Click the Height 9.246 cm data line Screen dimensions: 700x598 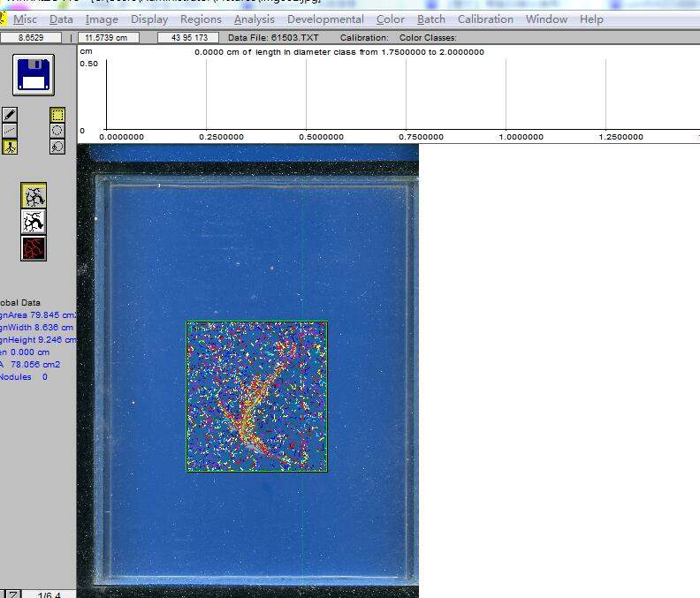coord(38,339)
